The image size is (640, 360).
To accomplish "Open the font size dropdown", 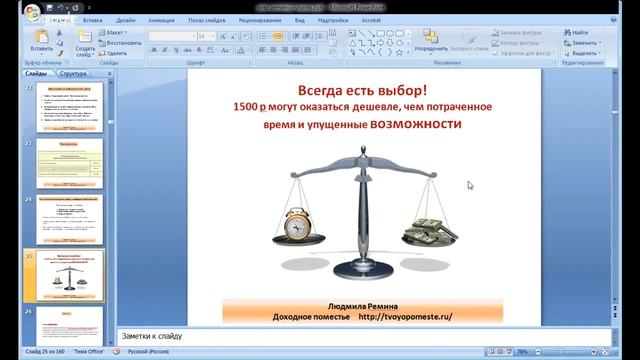I will [213, 37].
